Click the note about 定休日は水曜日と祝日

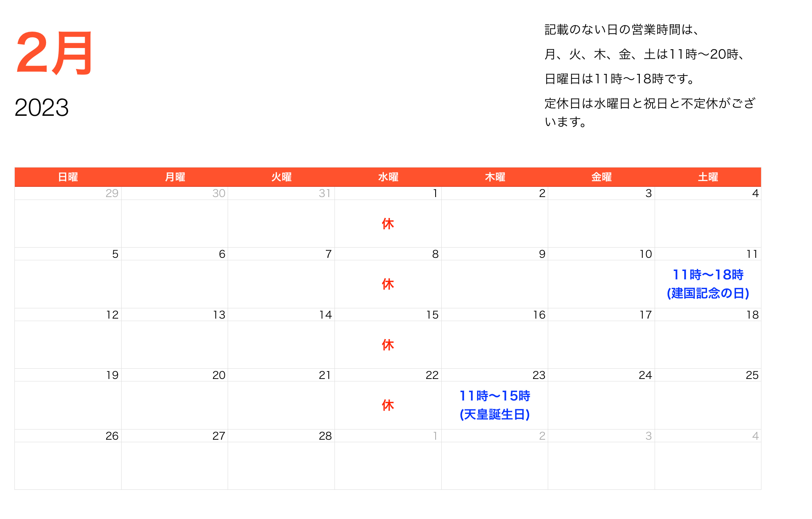pos(650,113)
